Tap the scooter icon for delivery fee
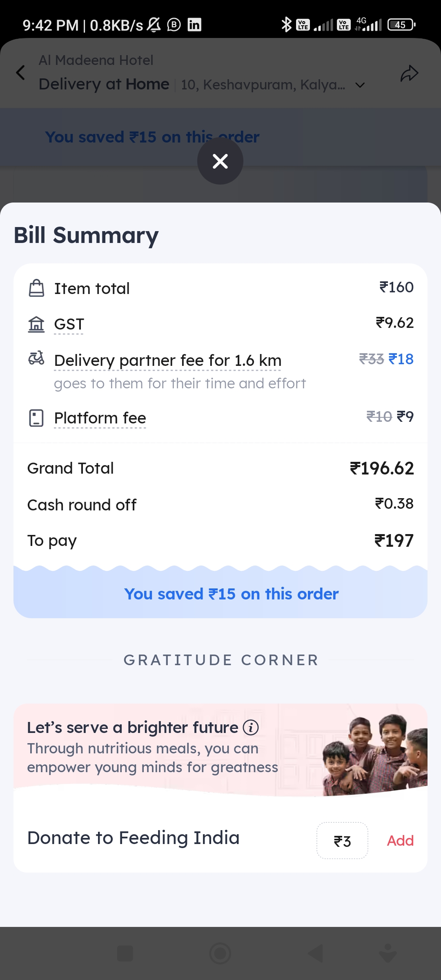441x980 pixels. [36, 358]
